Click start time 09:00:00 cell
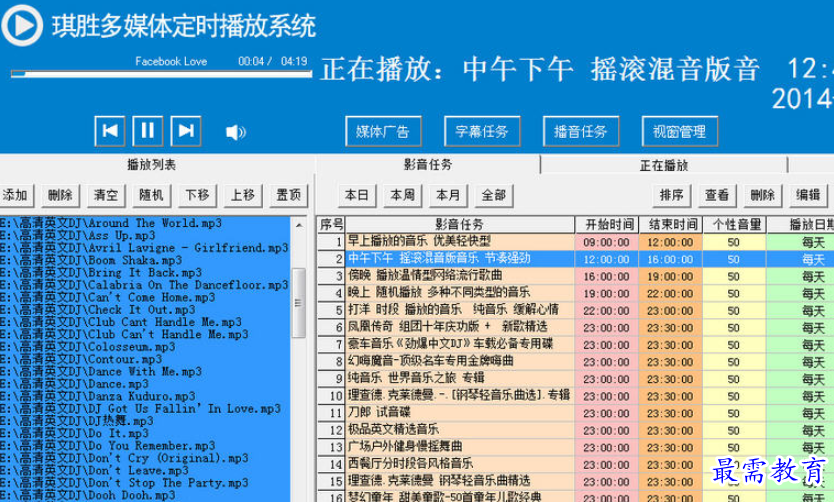This screenshot has width=834, height=502. point(607,242)
